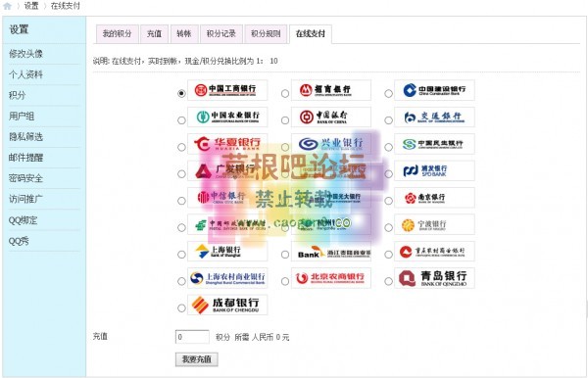Select the radio button for 中国农业银行
The height and width of the screenshot is (378, 588).
(x=181, y=120)
